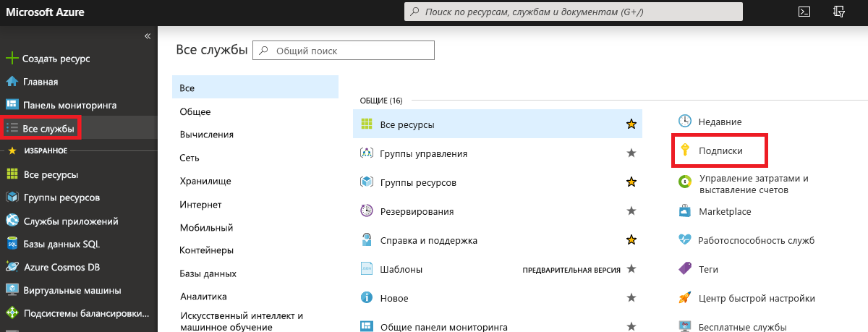Unfavorite Все ресурсы with its star

tap(631, 124)
